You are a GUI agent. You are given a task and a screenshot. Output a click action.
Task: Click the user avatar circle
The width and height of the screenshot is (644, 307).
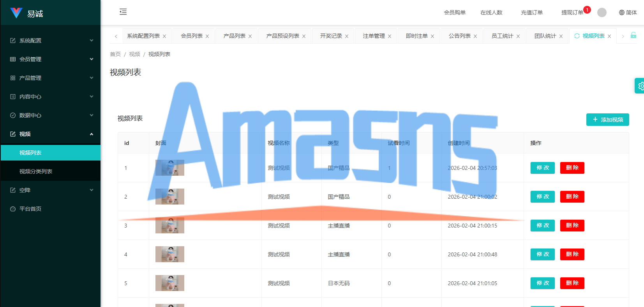(x=602, y=12)
